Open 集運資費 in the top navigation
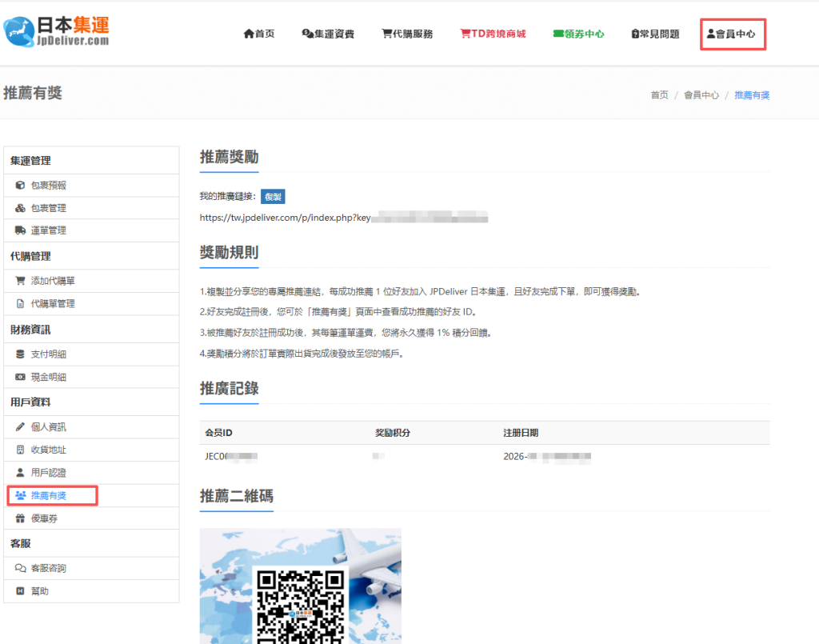 click(x=328, y=34)
